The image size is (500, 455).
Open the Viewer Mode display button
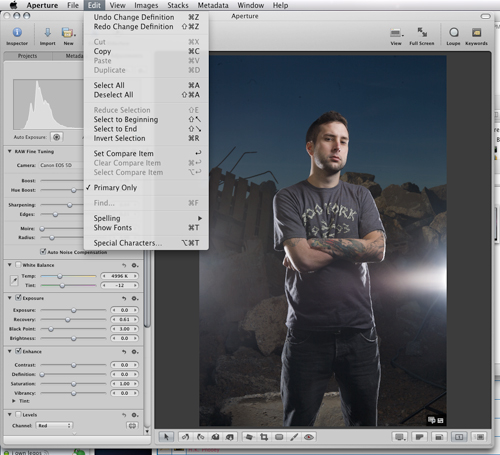399,437
